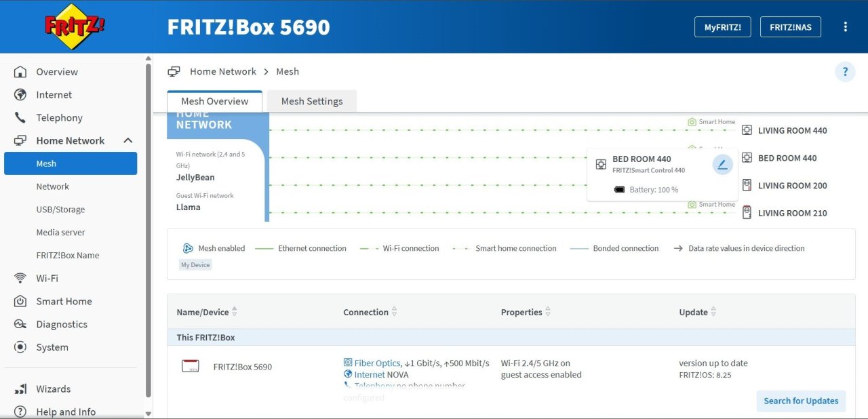Edit BED ROOM 440 with pencil icon
868x419 pixels.
722,165
